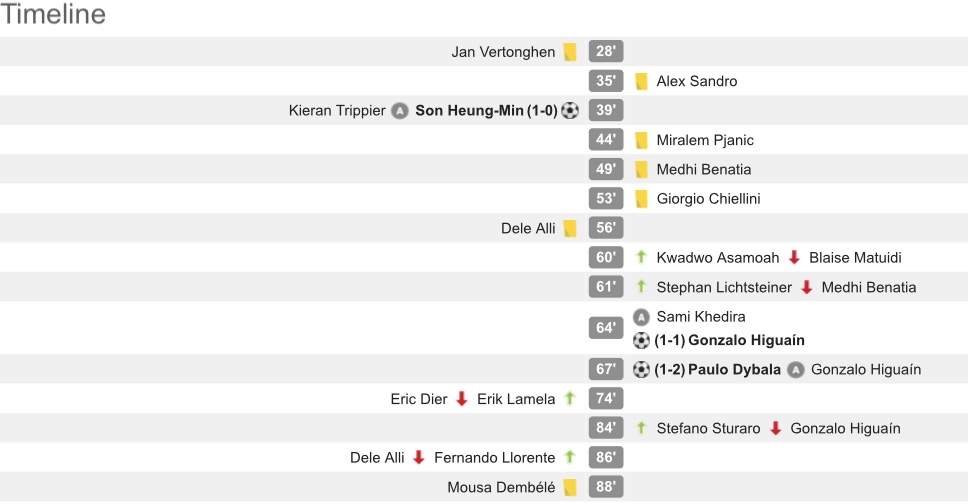968x504 pixels.
Task: Click the yellow card next to Alex Sandro
Action: point(642,82)
